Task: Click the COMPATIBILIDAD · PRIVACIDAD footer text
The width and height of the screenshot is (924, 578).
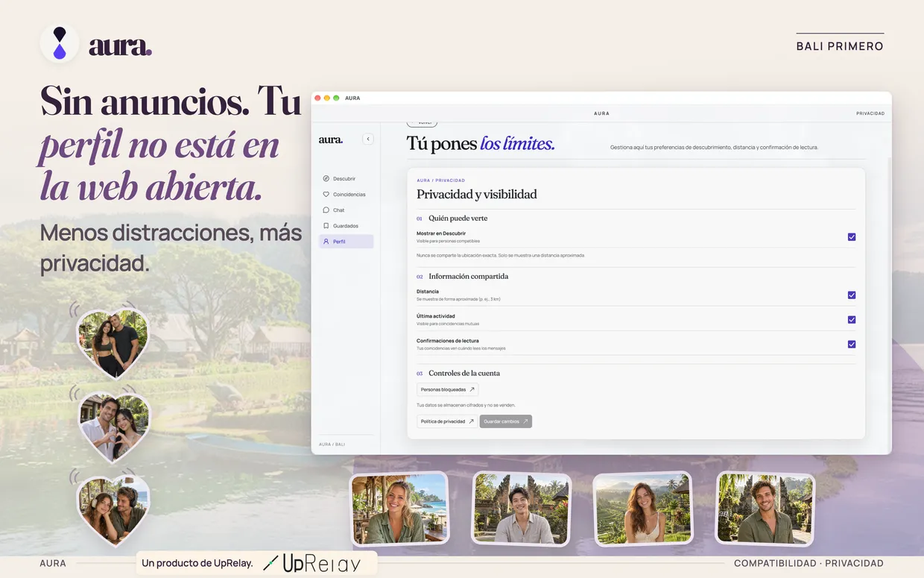Action: click(808, 564)
